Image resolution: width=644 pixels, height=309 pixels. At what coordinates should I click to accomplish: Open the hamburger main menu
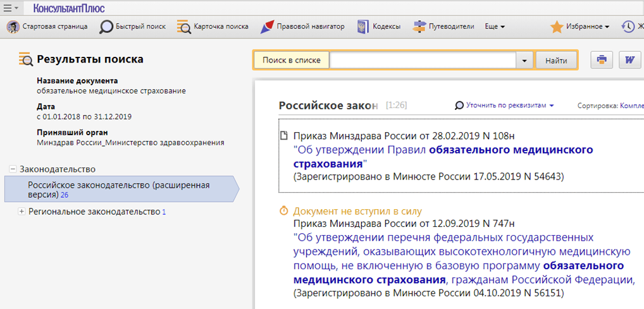[10, 8]
